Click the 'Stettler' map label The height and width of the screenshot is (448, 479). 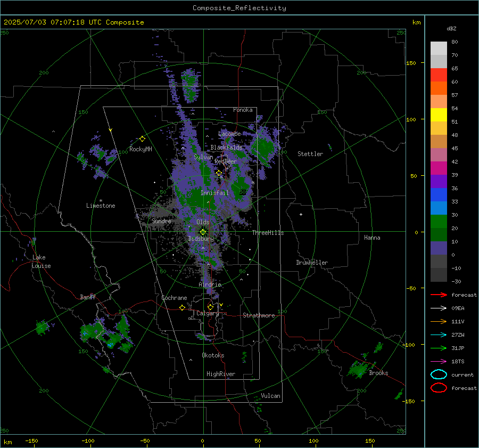click(x=310, y=154)
